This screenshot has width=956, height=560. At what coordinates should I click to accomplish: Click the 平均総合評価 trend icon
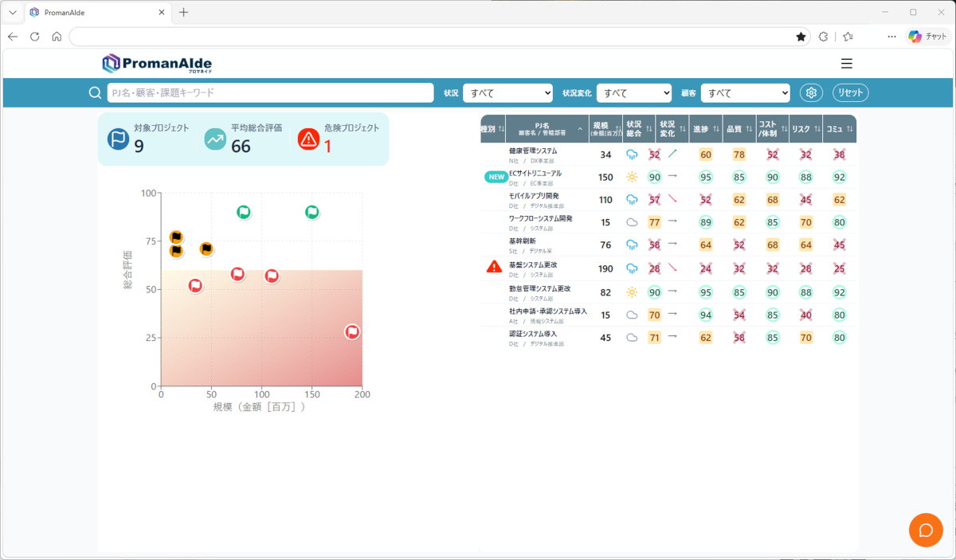pos(215,139)
